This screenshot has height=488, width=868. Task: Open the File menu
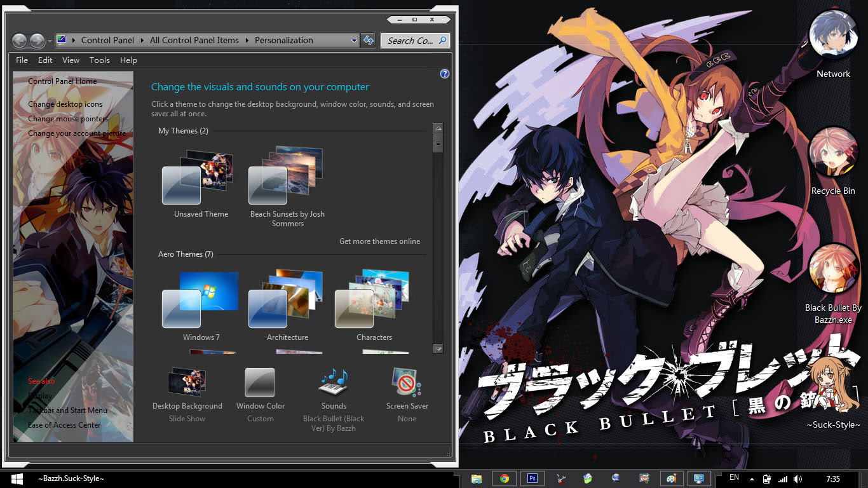tap(22, 60)
